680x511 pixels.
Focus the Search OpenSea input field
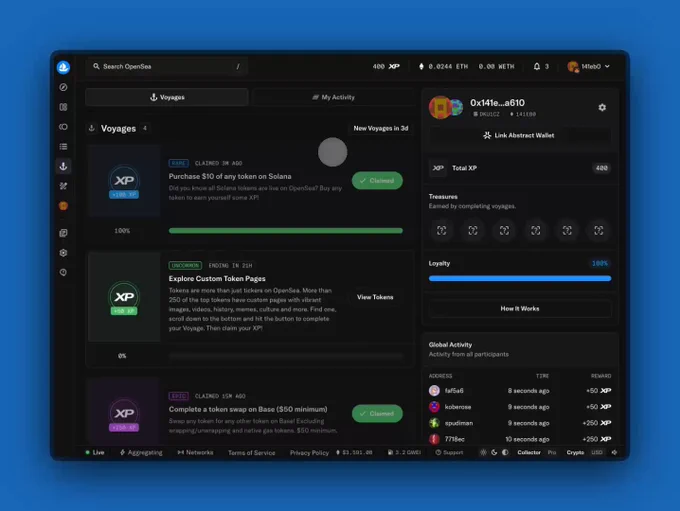(x=167, y=66)
